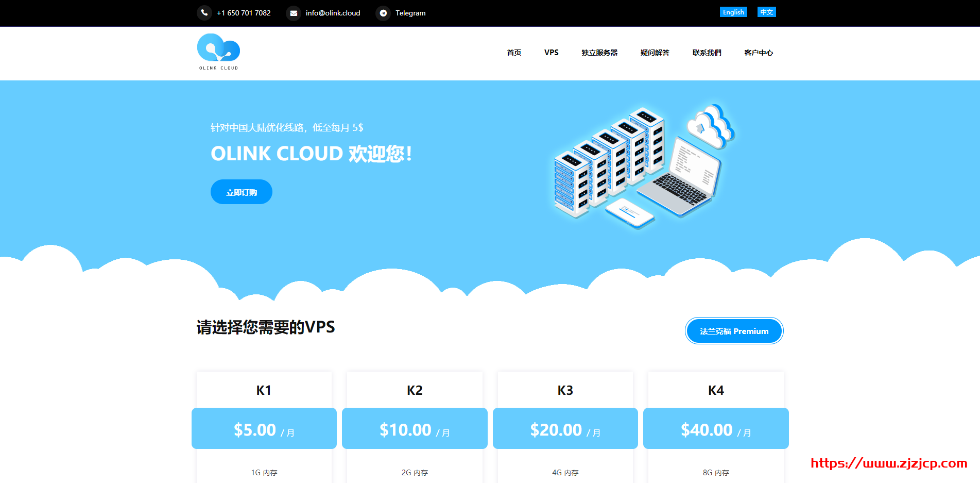Switch language to 中文
Viewport: 980px width, 483px height.
(x=766, y=11)
